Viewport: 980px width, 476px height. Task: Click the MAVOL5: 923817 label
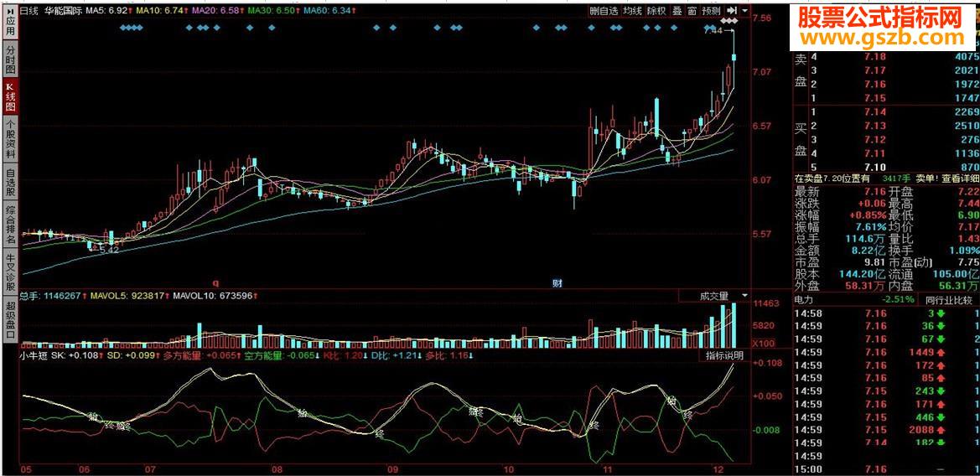tap(129, 296)
